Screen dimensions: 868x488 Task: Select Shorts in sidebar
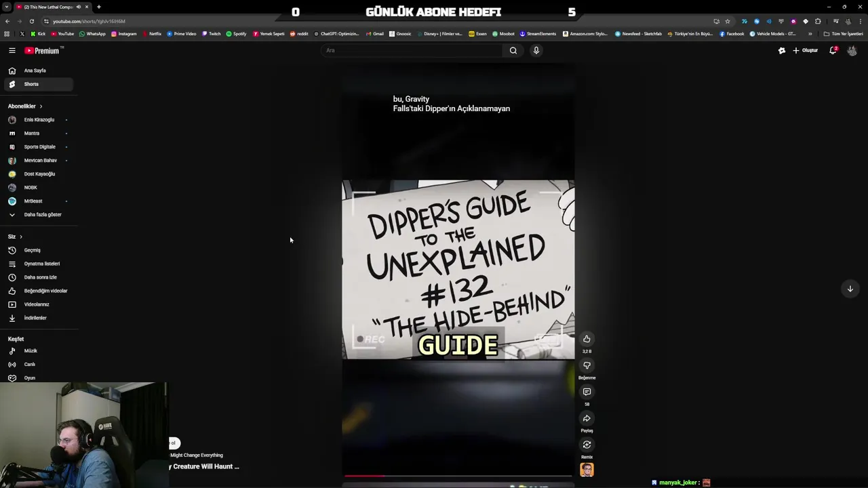39,84
